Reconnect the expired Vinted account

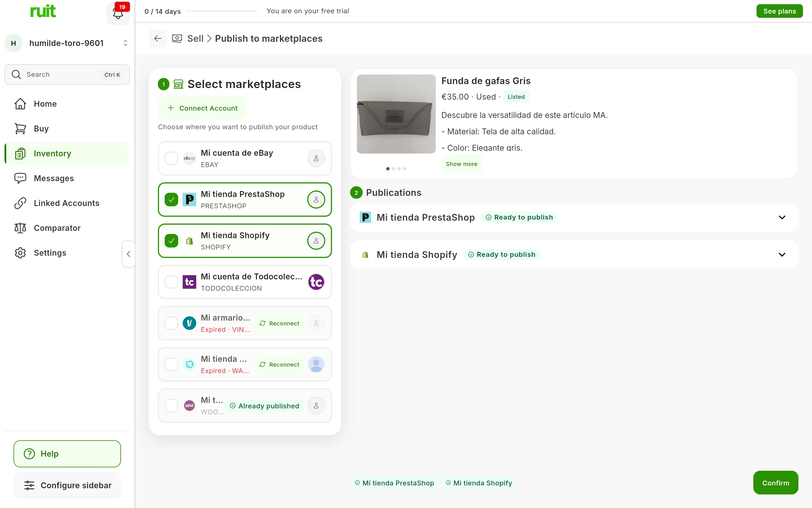[x=279, y=323]
